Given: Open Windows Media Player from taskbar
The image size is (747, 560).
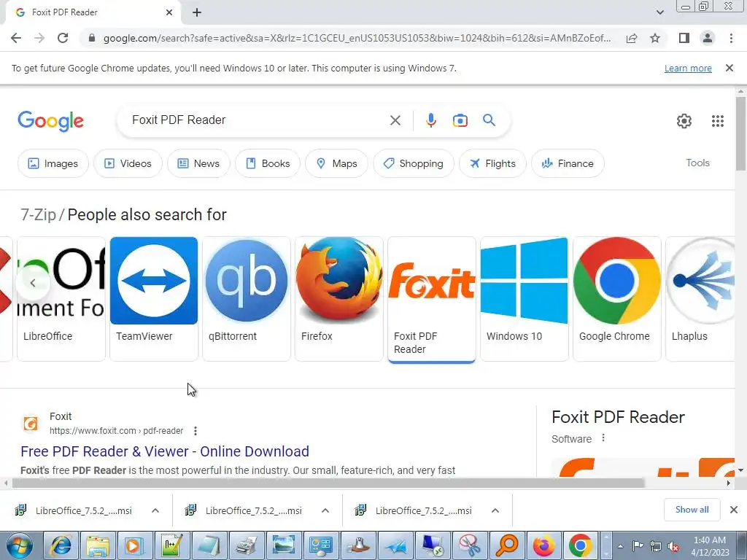Looking at the screenshot, I should coord(135,545).
